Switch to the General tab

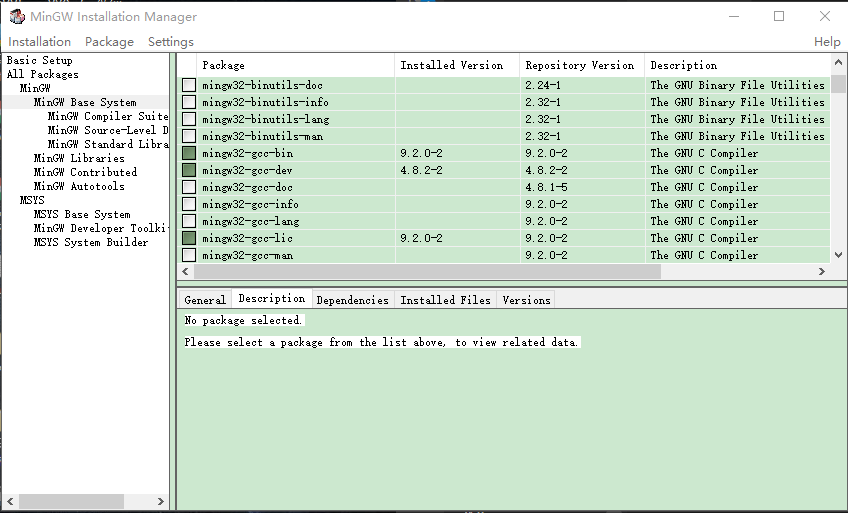click(204, 300)
